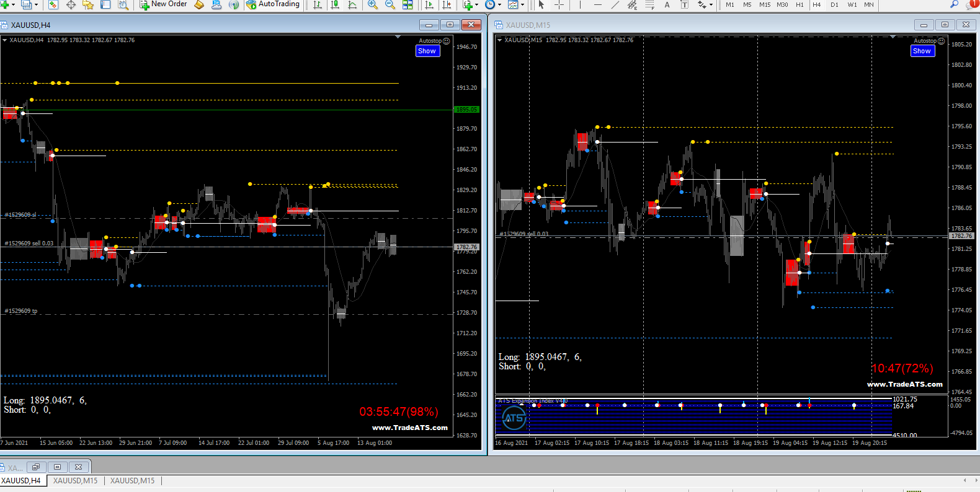980x492 pixels.
Task: Switch timeframe to MN
Action: tap(869, 4)
